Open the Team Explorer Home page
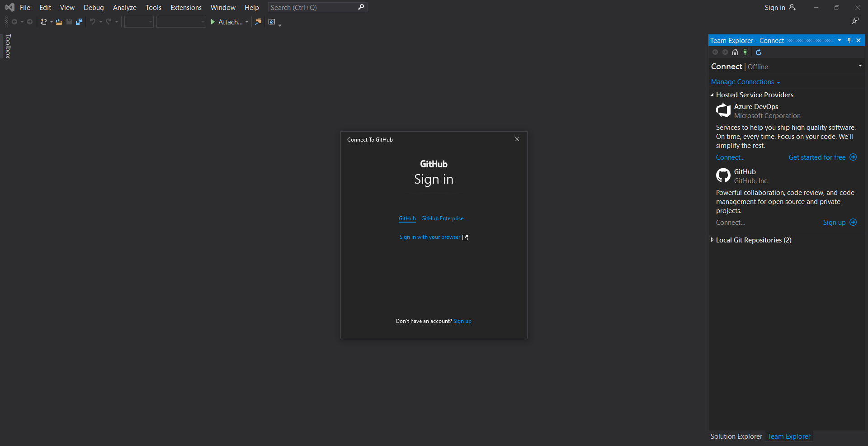This screenshot has width=868, height=446. (735, 52)
